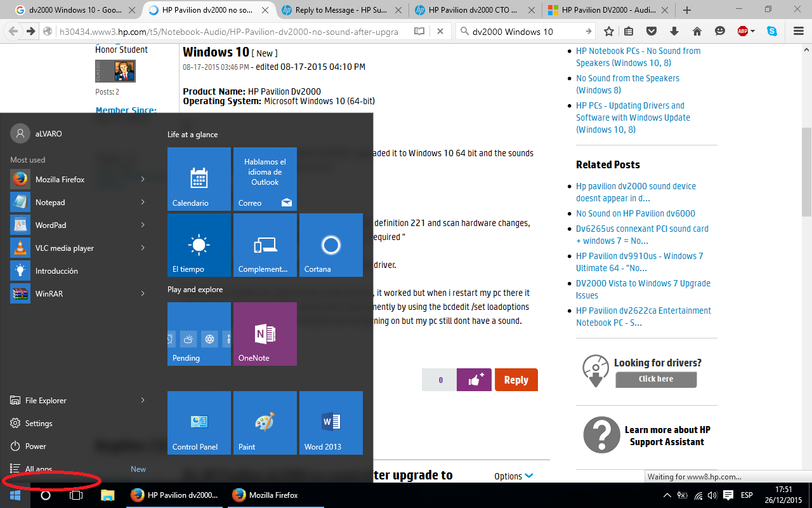Open the OneNote tile
The width and height of the screenshot is (812, 508).
click(265, 334)
